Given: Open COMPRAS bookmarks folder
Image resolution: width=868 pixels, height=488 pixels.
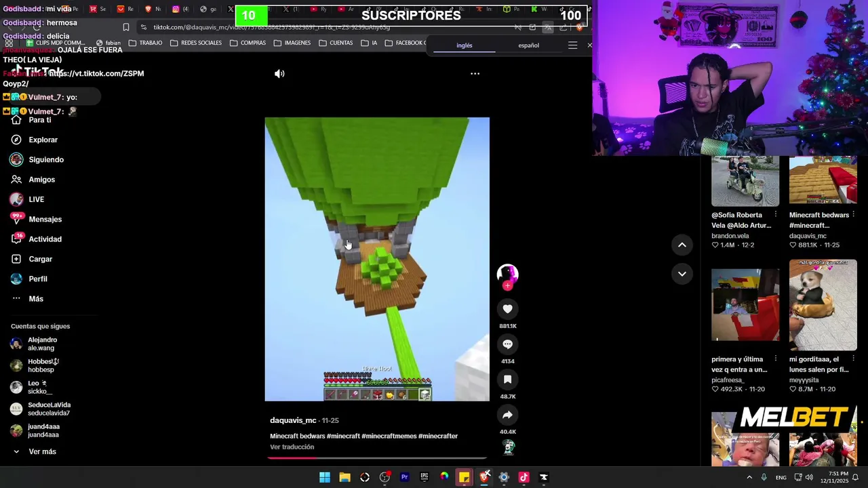Looking at the screenshot, I should (x=248, y=43).
